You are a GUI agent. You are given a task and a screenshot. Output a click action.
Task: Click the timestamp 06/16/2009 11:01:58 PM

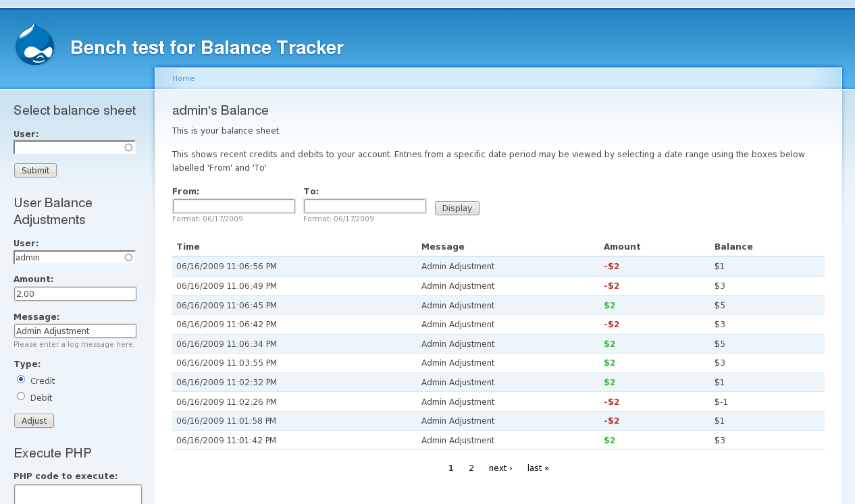coord(226,421)
